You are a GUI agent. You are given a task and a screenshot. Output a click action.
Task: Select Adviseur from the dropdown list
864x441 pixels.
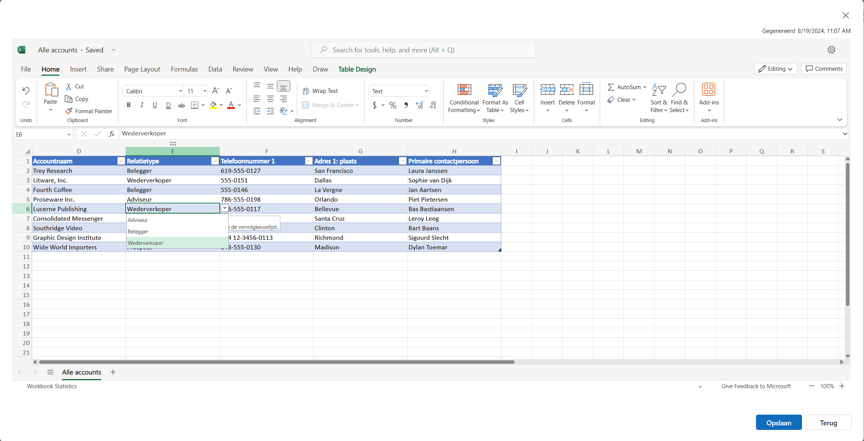coord(177,220)
